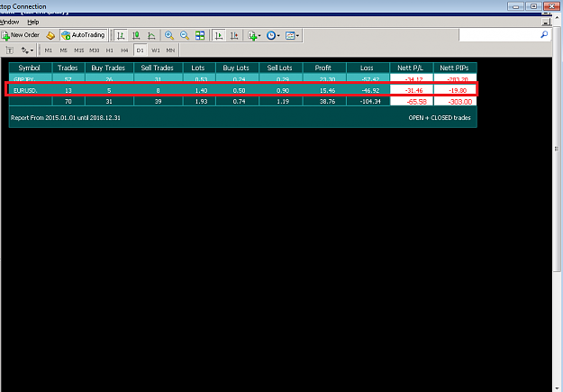Click inside the search input box
This screenshot has width=563, height=392.
point(499,35)
